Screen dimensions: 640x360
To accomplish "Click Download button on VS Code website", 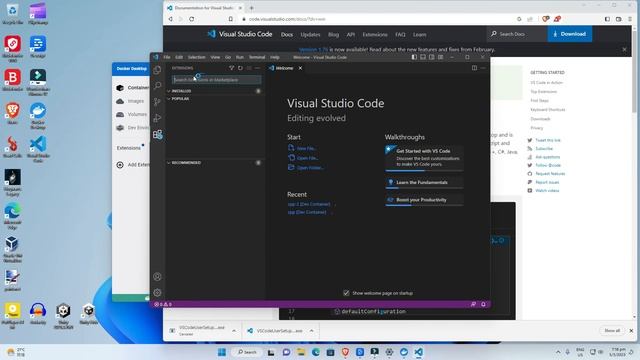I will pyautogui.click(x=570, y=34).
